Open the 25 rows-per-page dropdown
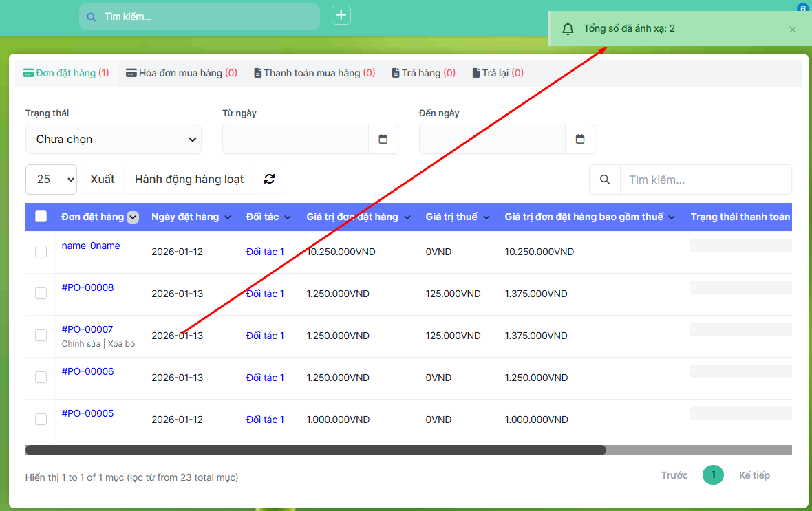The image size is (812, 511). [x=51, y=179]
